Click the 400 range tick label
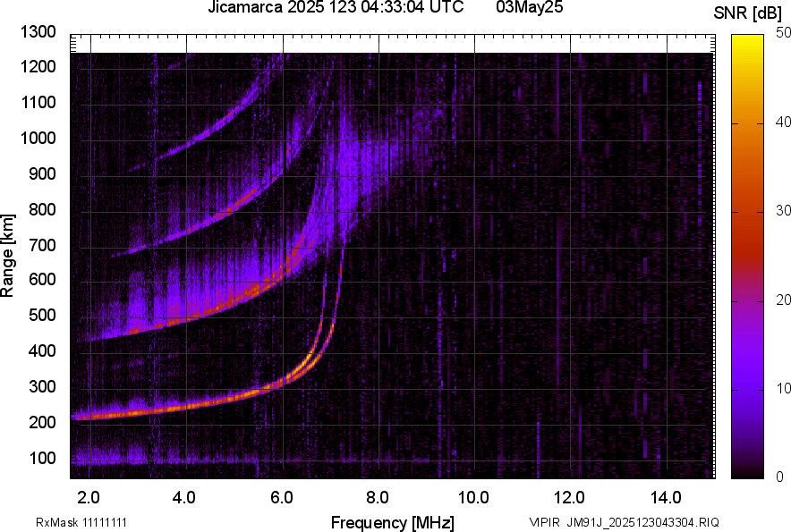Viewport: 791px width, 532px height. pyautogui.click(x=42, y=350)
